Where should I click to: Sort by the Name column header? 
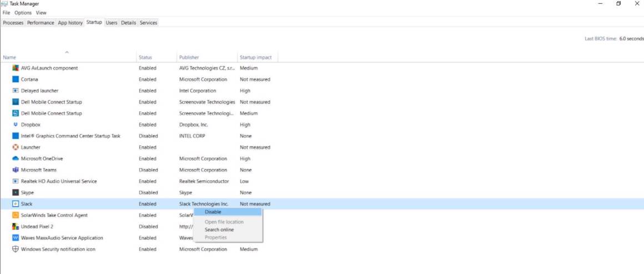[9, 58]
